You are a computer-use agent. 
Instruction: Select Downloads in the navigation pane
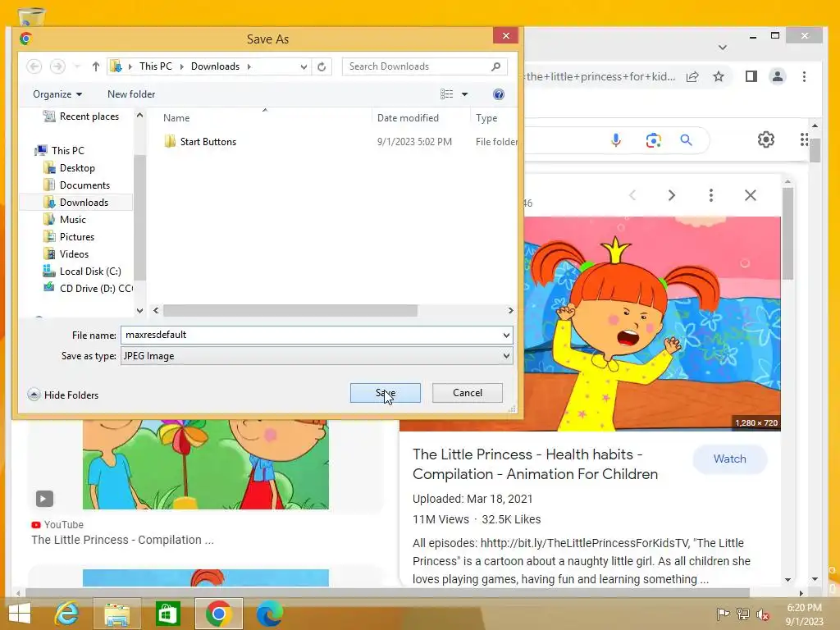(76, 202)
